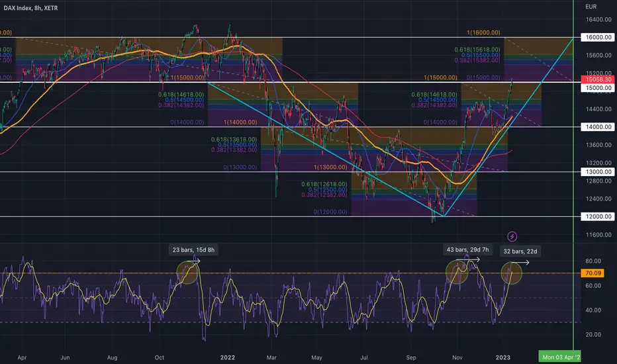617x364 pixels.
Task: Click the Oct label on time axis
Action: click(x=160, y=357)
